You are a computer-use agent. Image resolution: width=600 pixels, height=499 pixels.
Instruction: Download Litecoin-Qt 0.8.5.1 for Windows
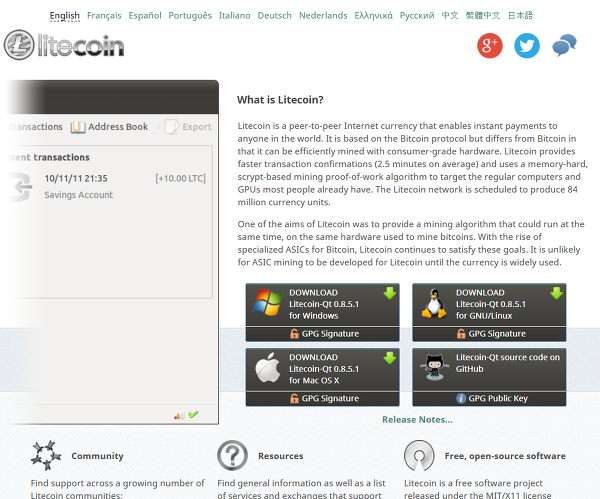323,305
